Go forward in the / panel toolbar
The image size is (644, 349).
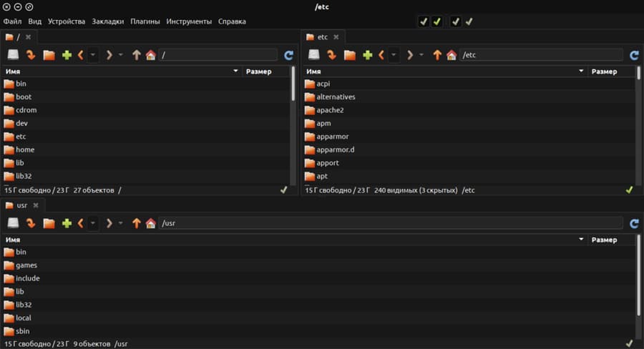click(109, 54)
